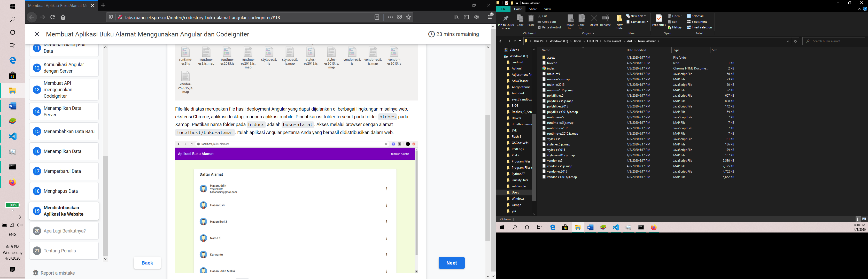Expand Open dropdown in ribbon

[x=675, y=16]
